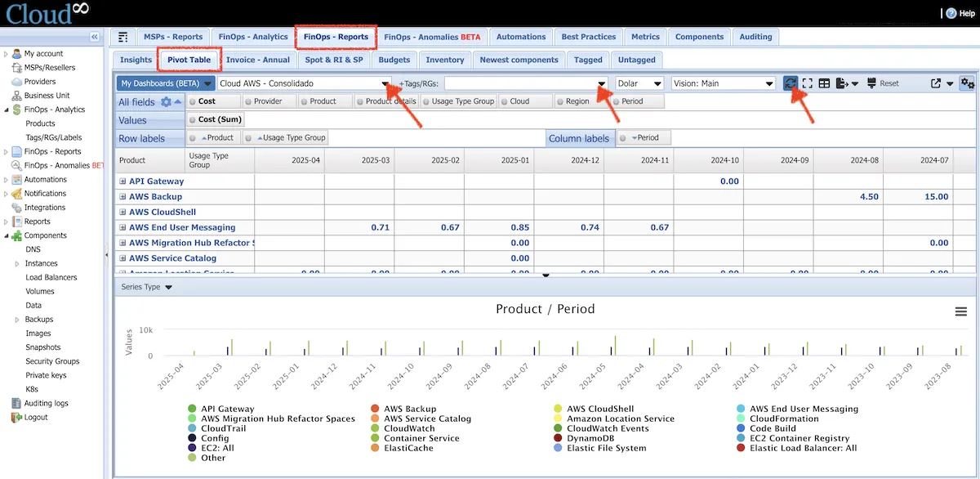Open Security Groups in the sidebar
The height and width of the screenshot is (479, 980).
point(52,361)
